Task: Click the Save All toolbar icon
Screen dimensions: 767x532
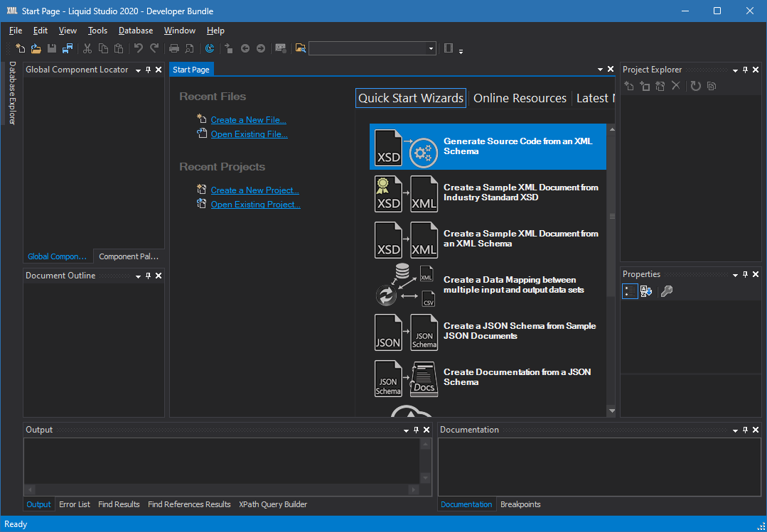Action: (67, 48)
